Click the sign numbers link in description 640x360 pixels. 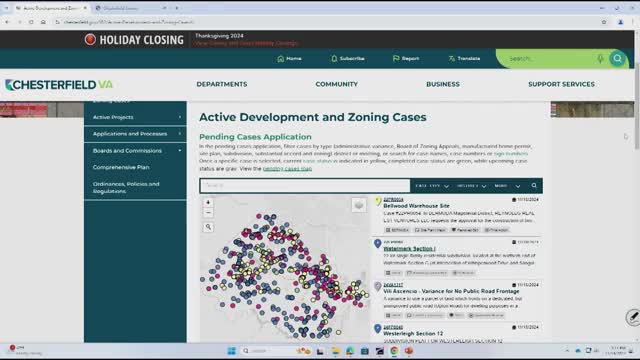coord(511,154)
